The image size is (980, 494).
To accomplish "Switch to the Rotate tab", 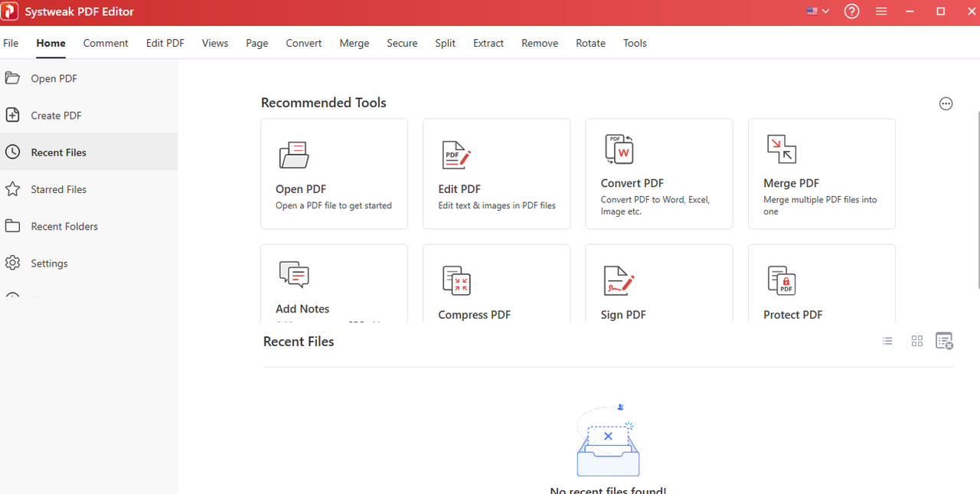I will tap(590, 43).
